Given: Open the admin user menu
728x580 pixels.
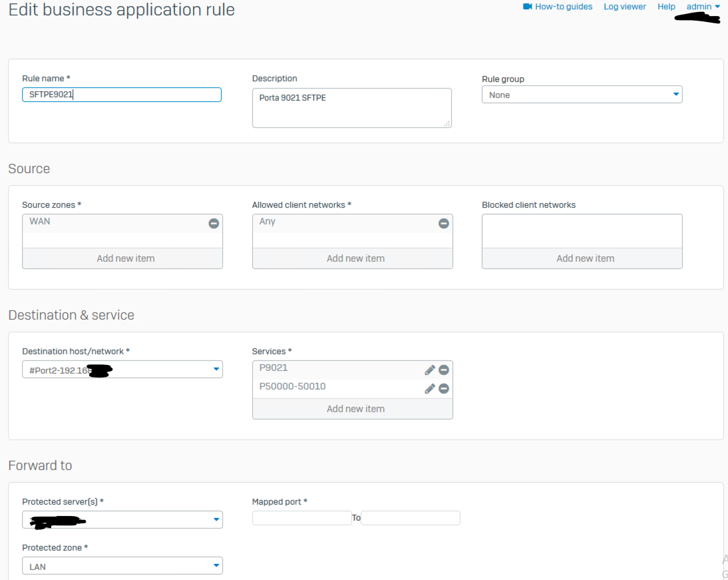Looking at the screenshot, I should (703, 7).
